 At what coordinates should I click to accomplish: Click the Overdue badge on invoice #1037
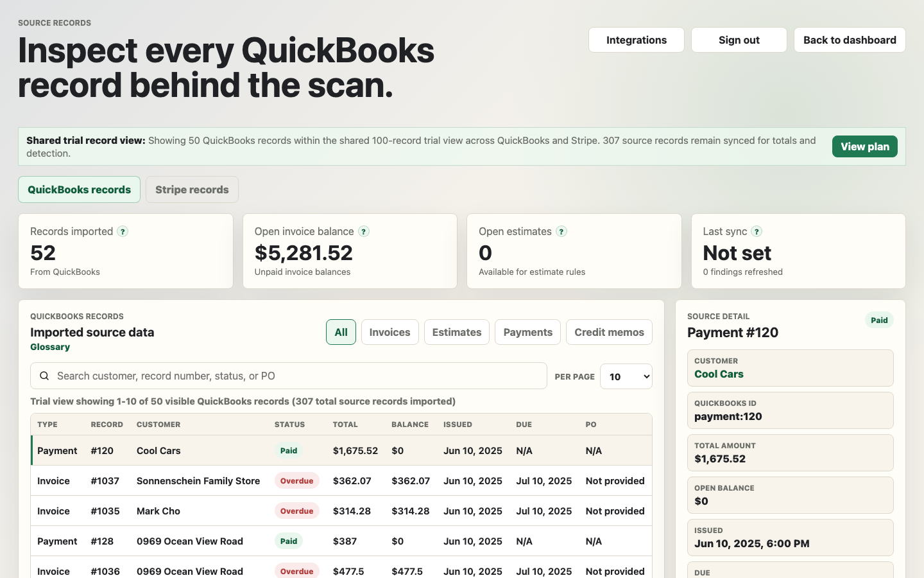296,480
